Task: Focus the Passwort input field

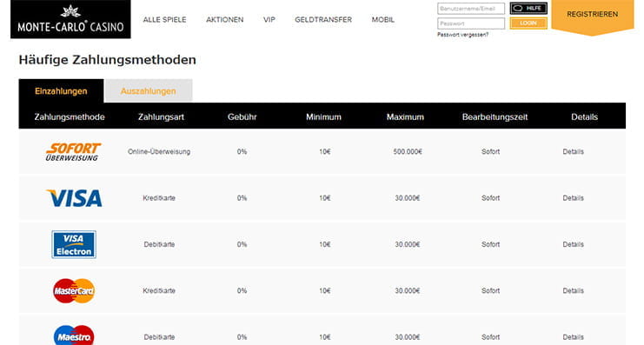Action: point(471,23)
